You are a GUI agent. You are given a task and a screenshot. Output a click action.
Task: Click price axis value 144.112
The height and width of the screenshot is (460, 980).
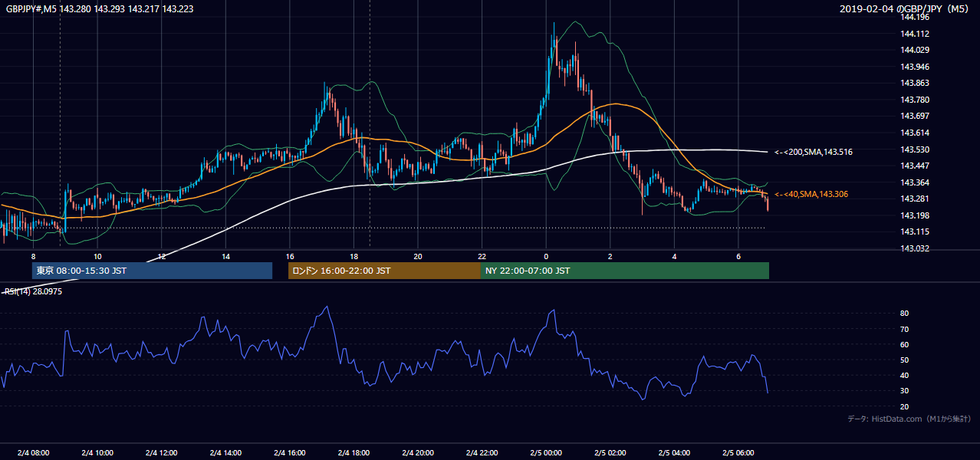point(916,34)
